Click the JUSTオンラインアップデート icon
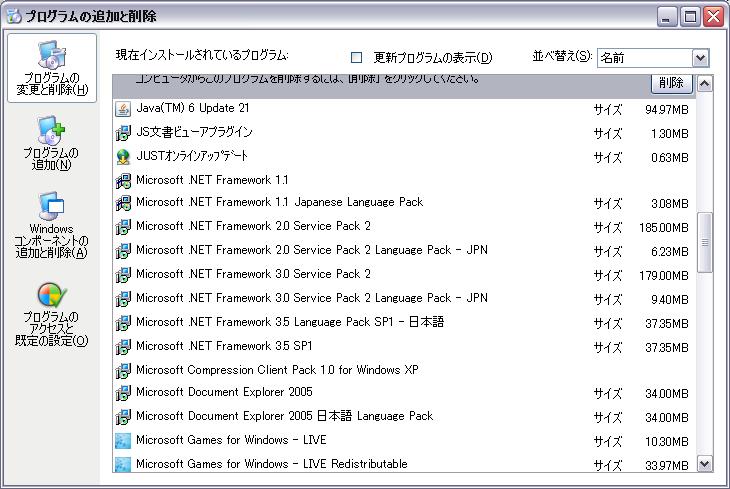730x489 pixels. pos(123,156)
